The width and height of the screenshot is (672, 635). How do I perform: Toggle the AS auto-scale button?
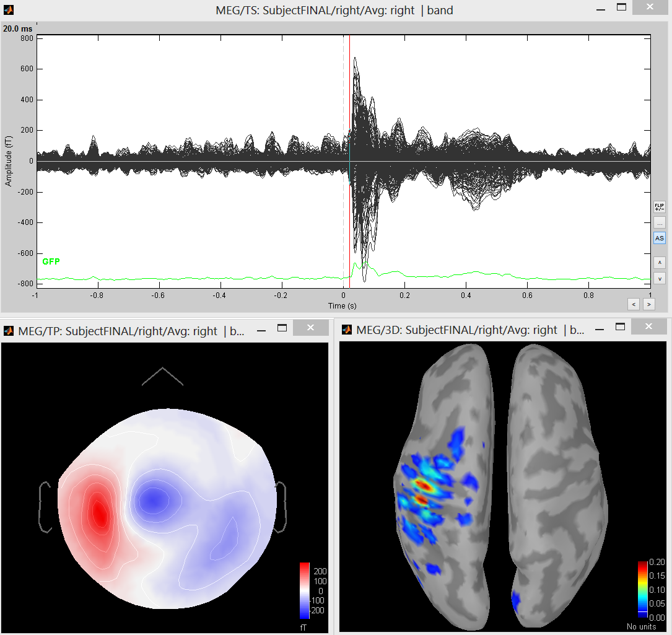coord(660,238)
